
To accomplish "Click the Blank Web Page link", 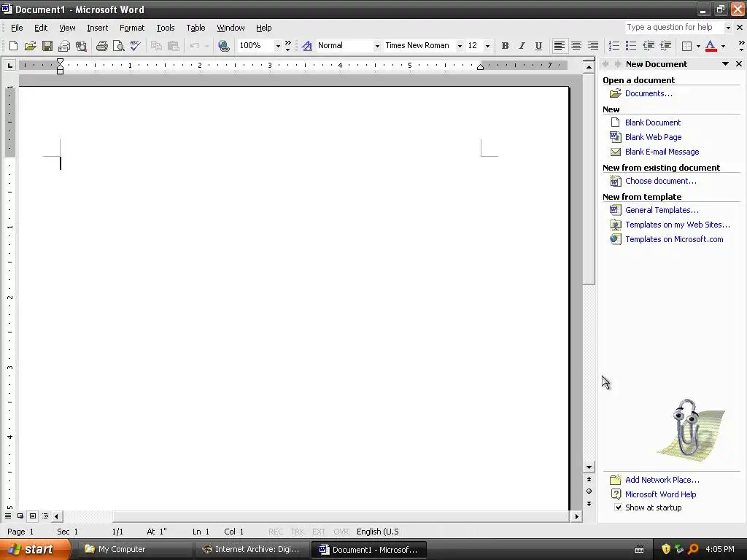I will 653,137.
